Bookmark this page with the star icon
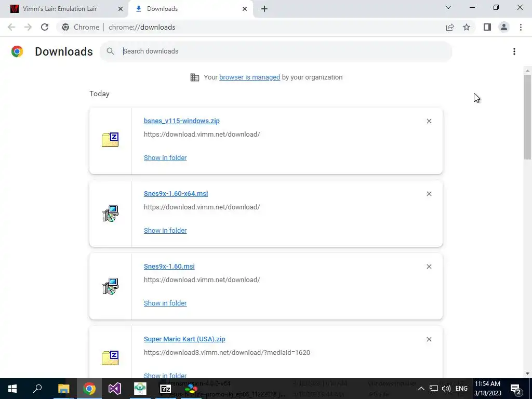 tap(467, 27)
